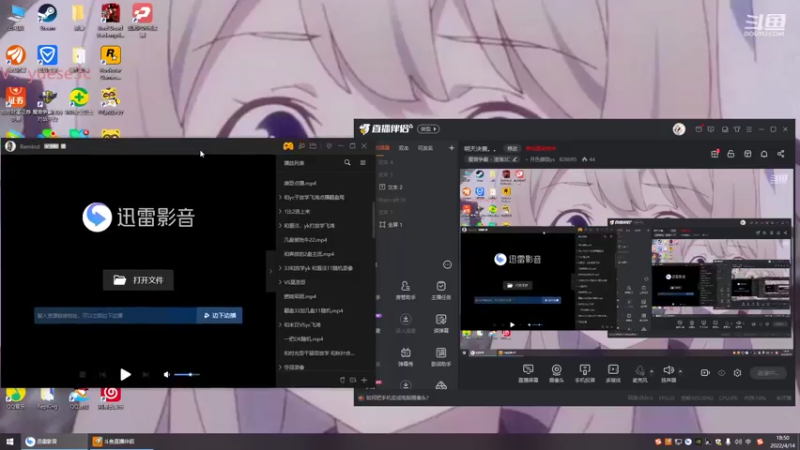Image resolution: width=800 pixels, height=450 pixels.
Task: Add a 直播屏幕 screen capture source
Action: [528, 373]
